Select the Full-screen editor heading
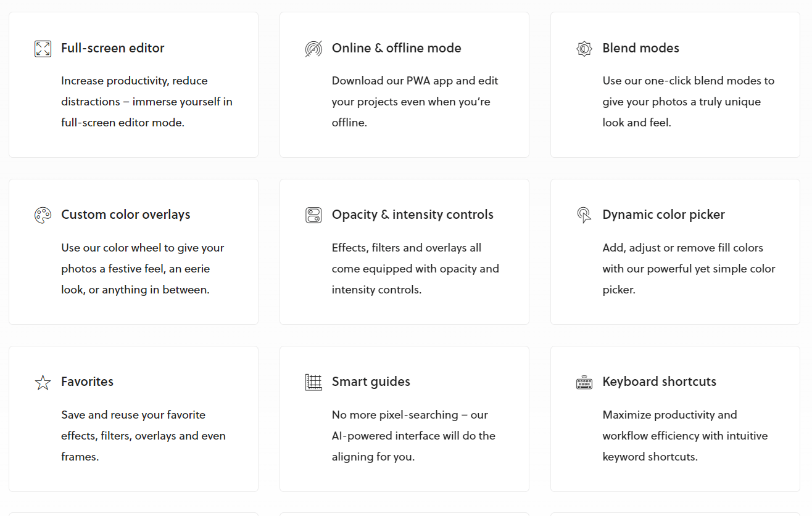The width and height of the screenshot is (812, 516). (x=112, y=48)
